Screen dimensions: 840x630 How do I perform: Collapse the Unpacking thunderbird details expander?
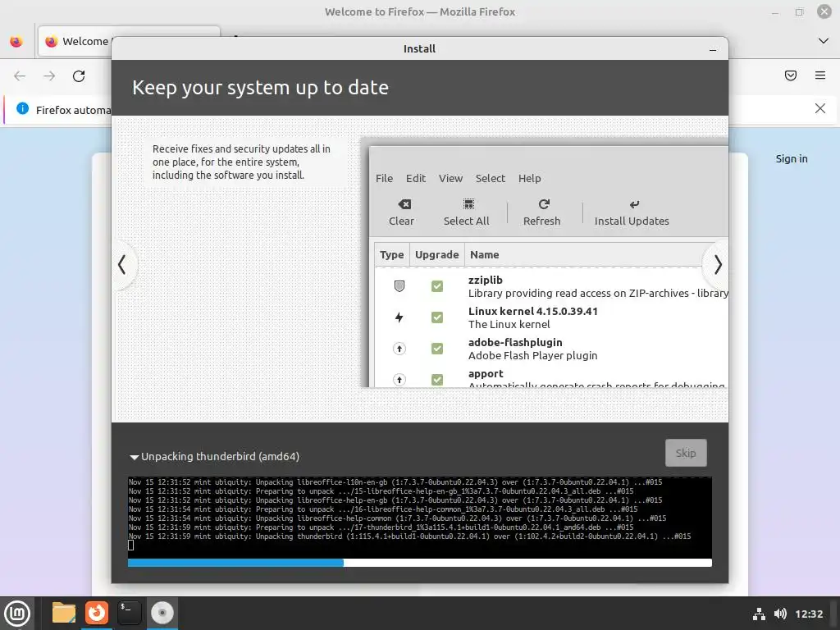[134, 457]
